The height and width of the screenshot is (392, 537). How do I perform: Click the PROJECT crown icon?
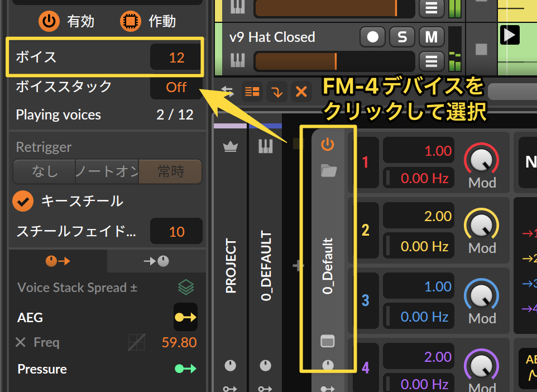(x=230, y=147)
